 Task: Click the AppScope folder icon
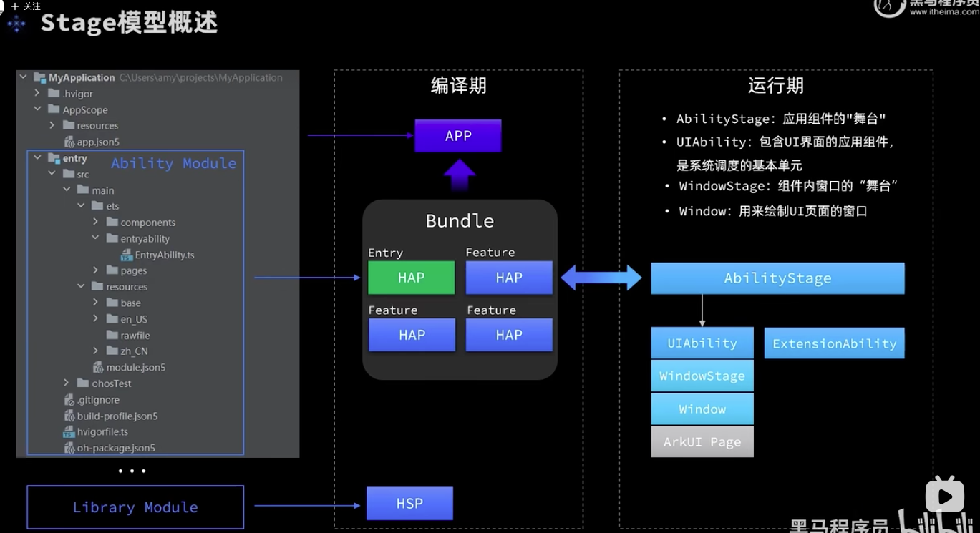pyautogui.click(x=54, y=109)
